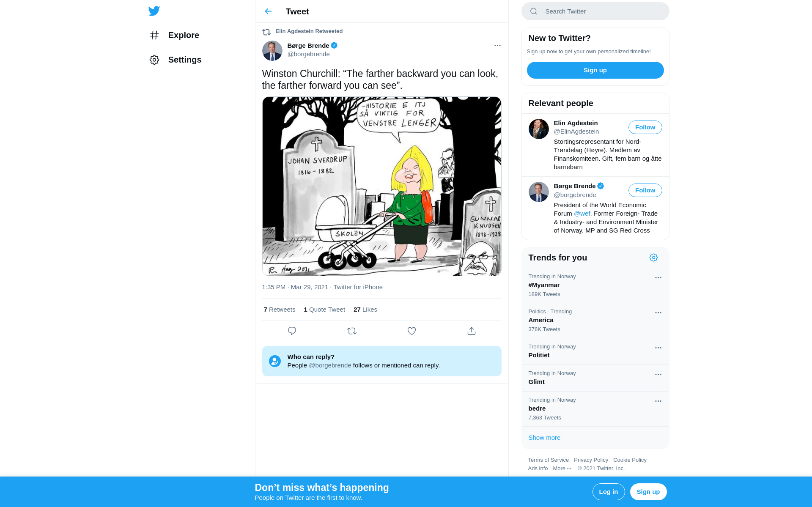The image size is (812, 507).
Task: Open the Politiet trend
Action: coord(595,351)
